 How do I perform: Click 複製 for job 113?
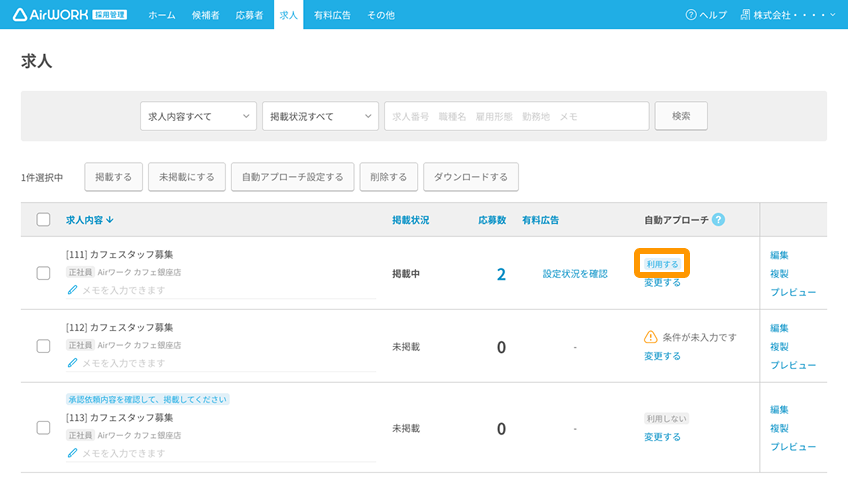point(779,428)
